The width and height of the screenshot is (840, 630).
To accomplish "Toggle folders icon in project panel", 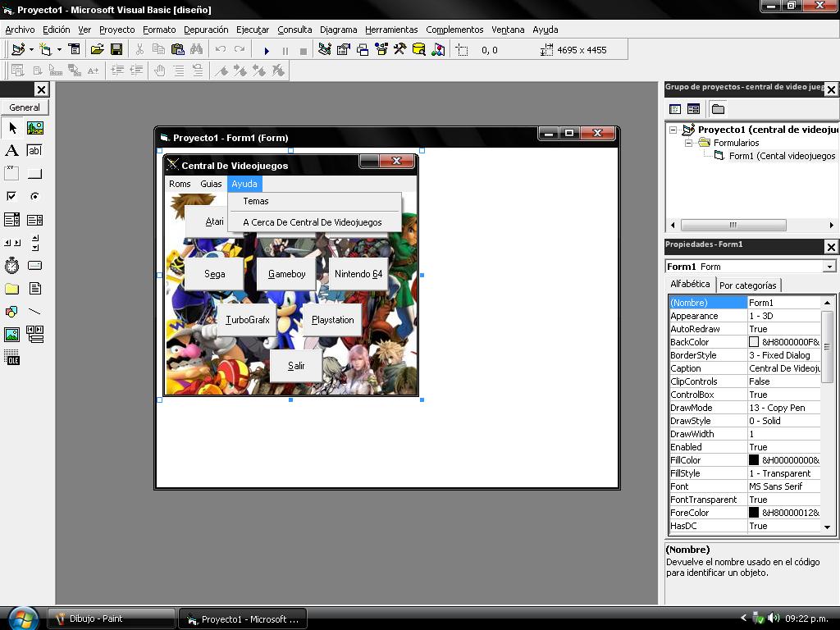I will (718, 109).
